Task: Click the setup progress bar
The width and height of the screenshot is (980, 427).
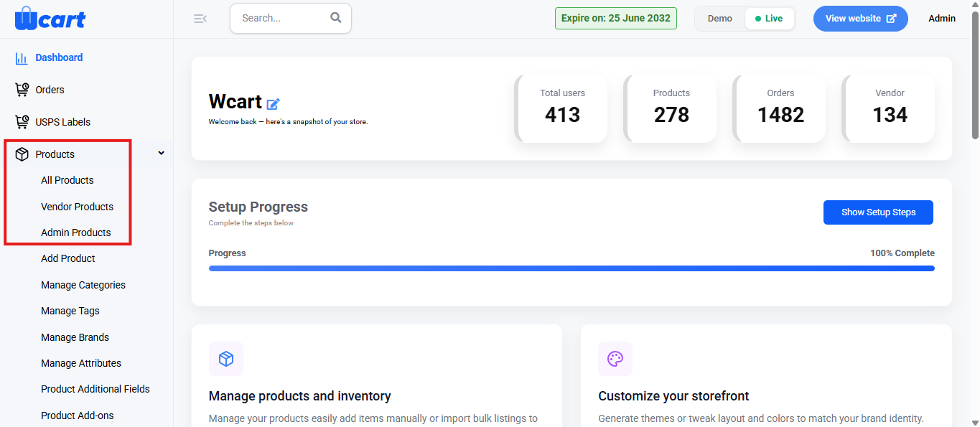Action: (571, 268)
